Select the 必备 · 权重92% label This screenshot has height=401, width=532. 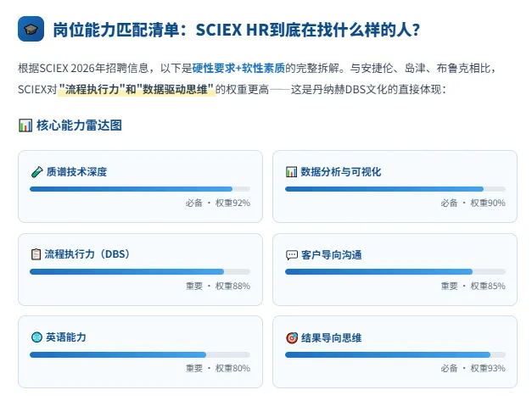coord(218,203)
